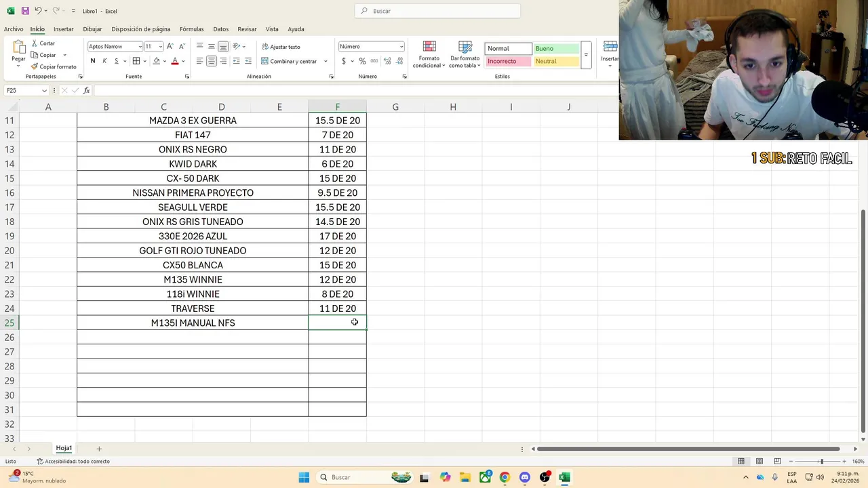The width and height of the screenshot is (868, 488).
Task: Increase font size with the larger A
Action: pos(170,46)
